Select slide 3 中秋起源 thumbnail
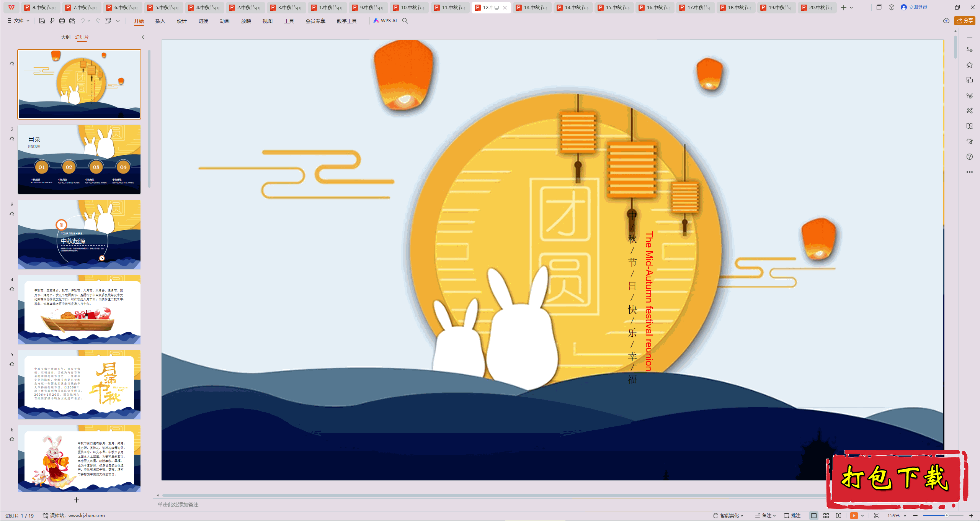 (79, 234)
